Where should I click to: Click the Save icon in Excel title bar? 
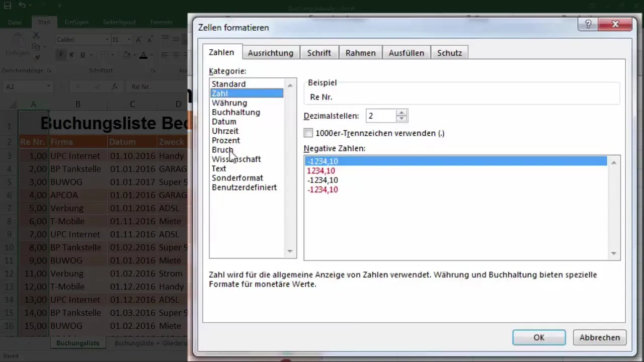[8, 6]
